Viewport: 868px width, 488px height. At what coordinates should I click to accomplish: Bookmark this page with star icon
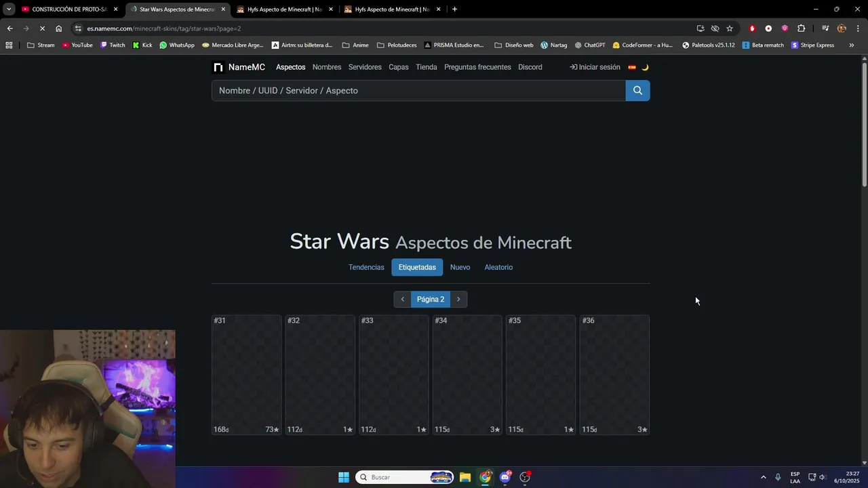730,28
